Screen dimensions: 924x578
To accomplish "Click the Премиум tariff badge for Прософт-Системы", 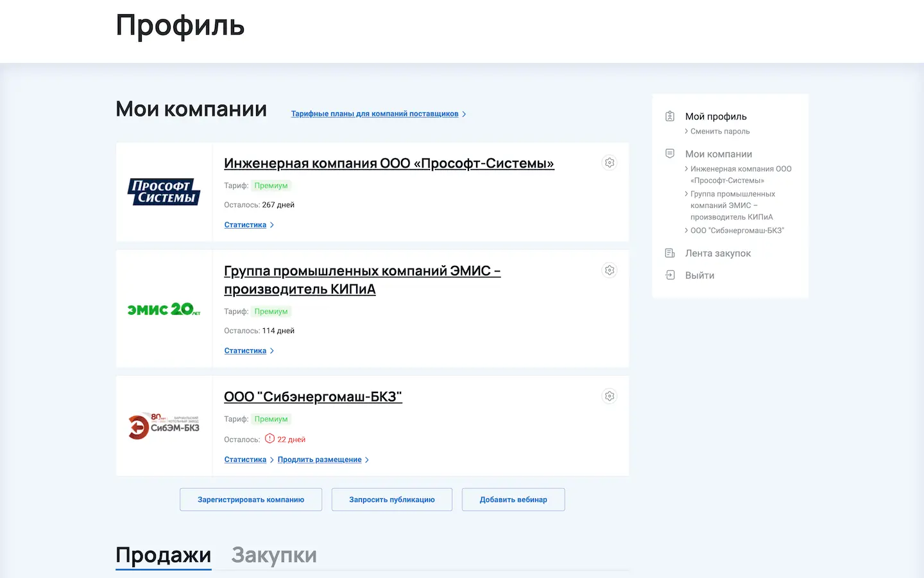I will point(271,186).
